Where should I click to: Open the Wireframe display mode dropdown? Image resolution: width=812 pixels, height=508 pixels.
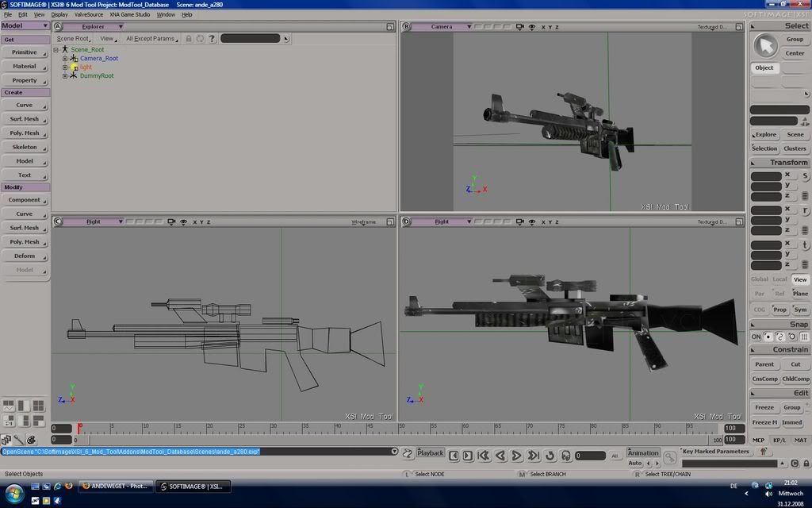(363, 222)
